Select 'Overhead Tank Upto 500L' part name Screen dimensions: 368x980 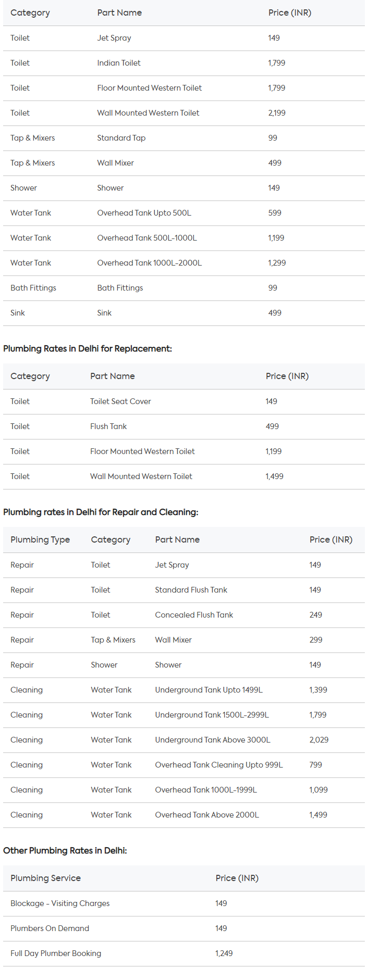[x=144, y=213]
